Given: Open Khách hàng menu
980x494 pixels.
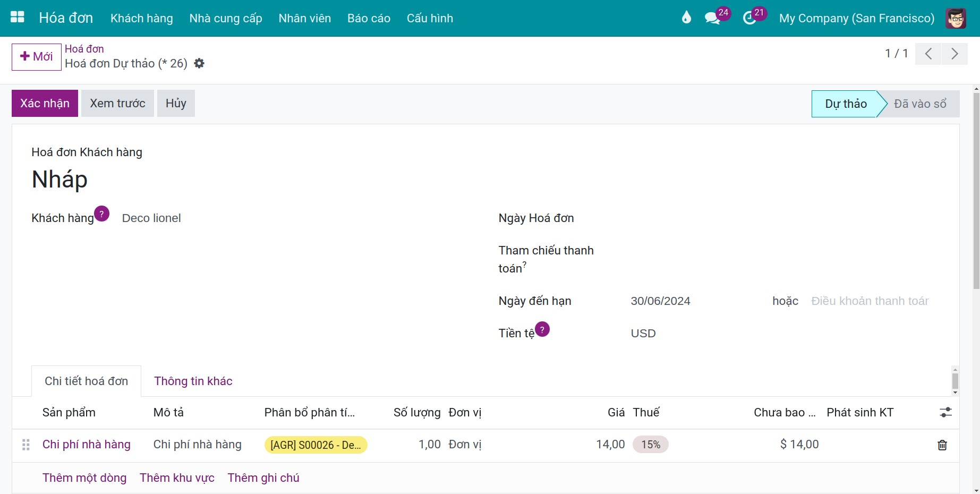Looking at the screenshot, I should tap(142, 18).
